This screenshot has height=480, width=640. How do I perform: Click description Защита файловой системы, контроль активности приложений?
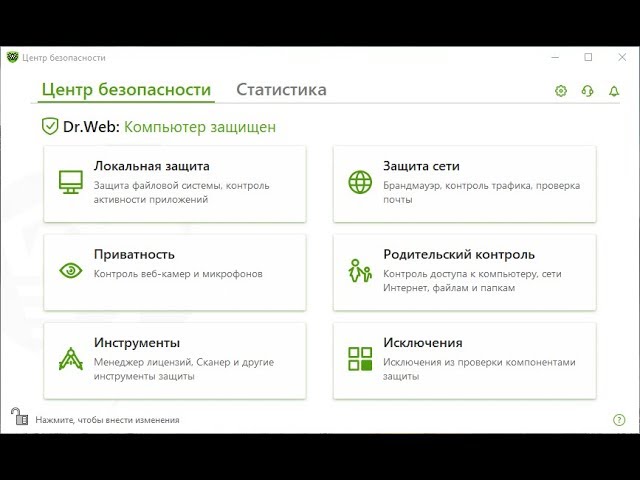click(x=182, y=192)
